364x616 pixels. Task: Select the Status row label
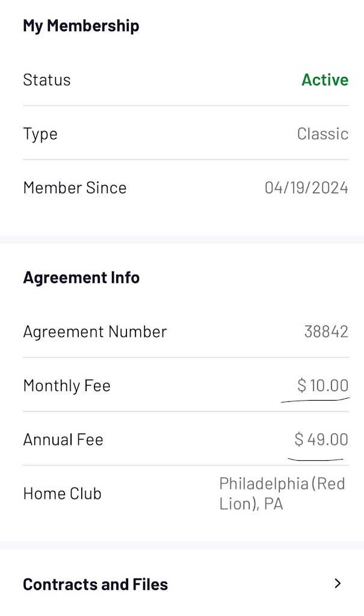click(47, 80)
